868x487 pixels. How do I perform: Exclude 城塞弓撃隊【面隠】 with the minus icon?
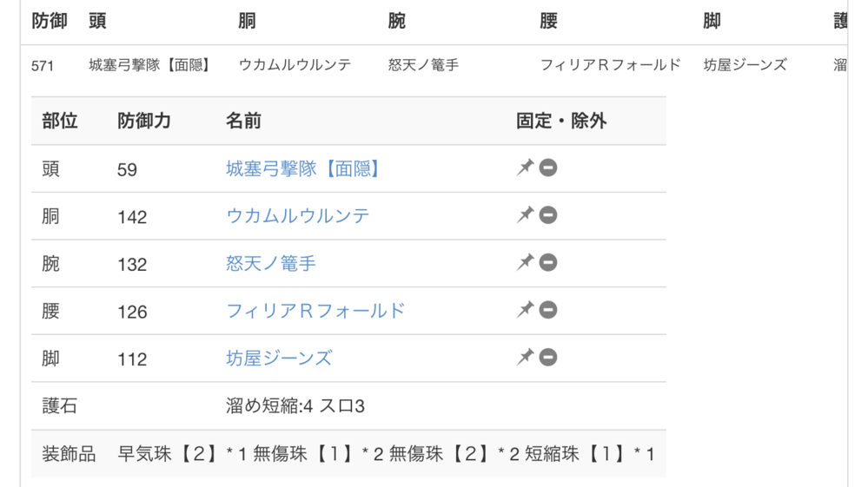(548, 168)
